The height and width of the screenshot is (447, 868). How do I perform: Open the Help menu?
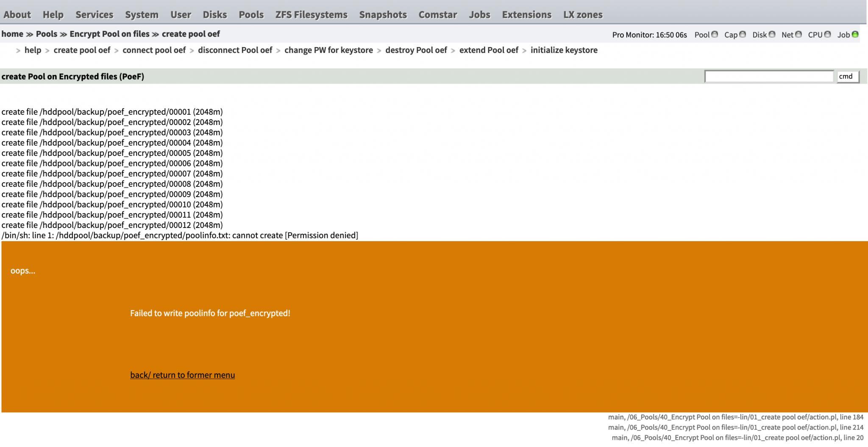pyautogui.click(x=53, y=14)
